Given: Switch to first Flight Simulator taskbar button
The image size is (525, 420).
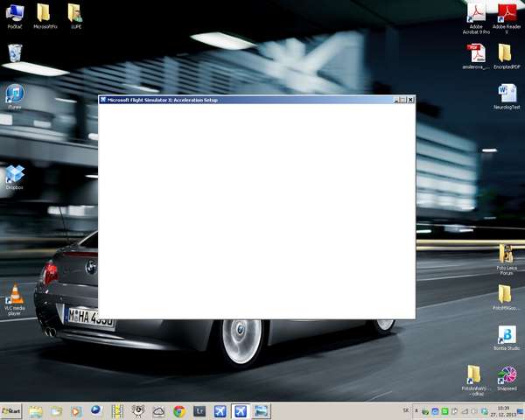Looking at the screenshot, I should point(220,411).
